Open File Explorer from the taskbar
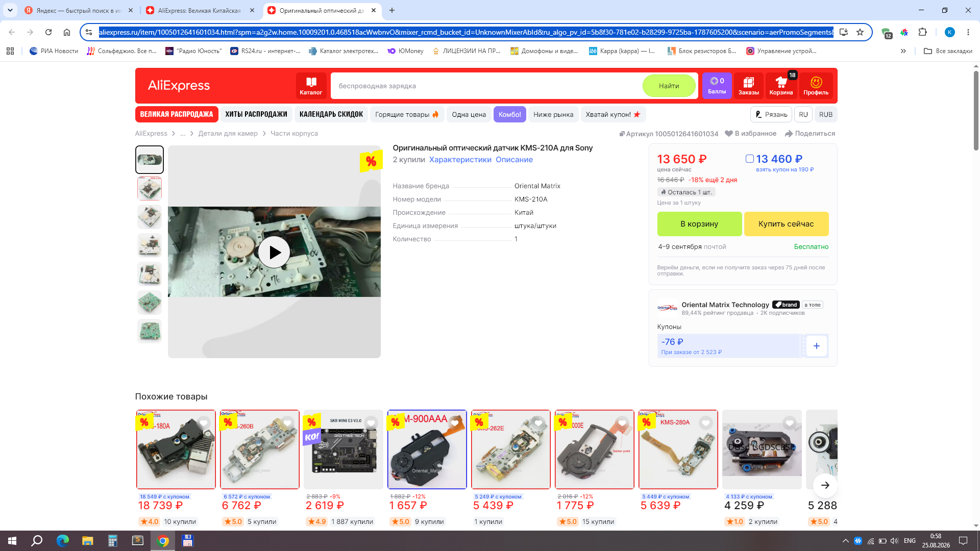980x551 pixels. tap(87, 541)
